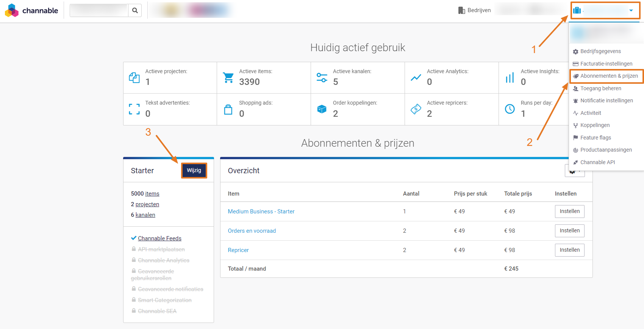Click the 'Actieve kanalen:' label

[x=352, y=71]
